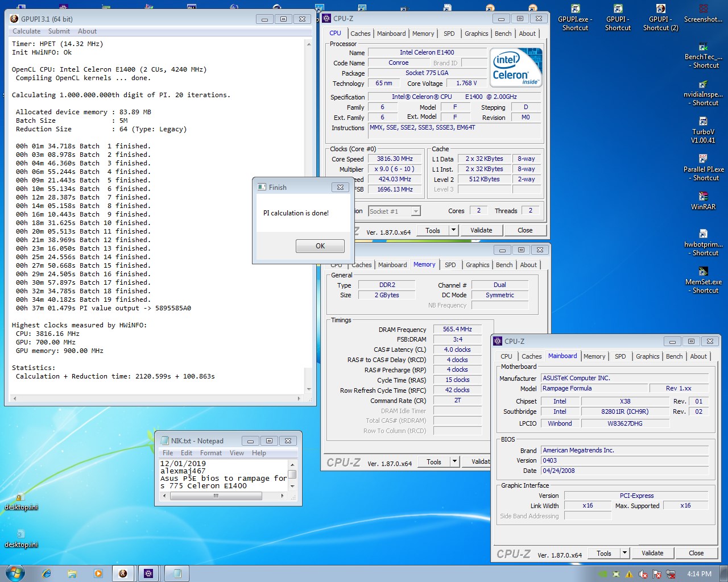Select 'American Megatrends Inc.' BIOS brand

coord(624,450)
